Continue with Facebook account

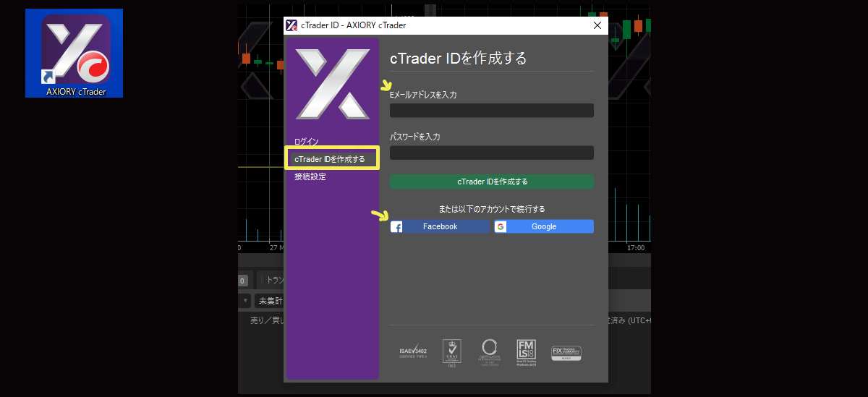[x=440, y=226]
